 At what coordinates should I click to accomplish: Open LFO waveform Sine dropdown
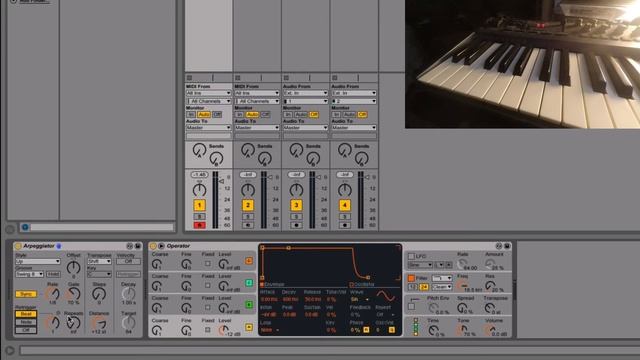coord(420,265)
